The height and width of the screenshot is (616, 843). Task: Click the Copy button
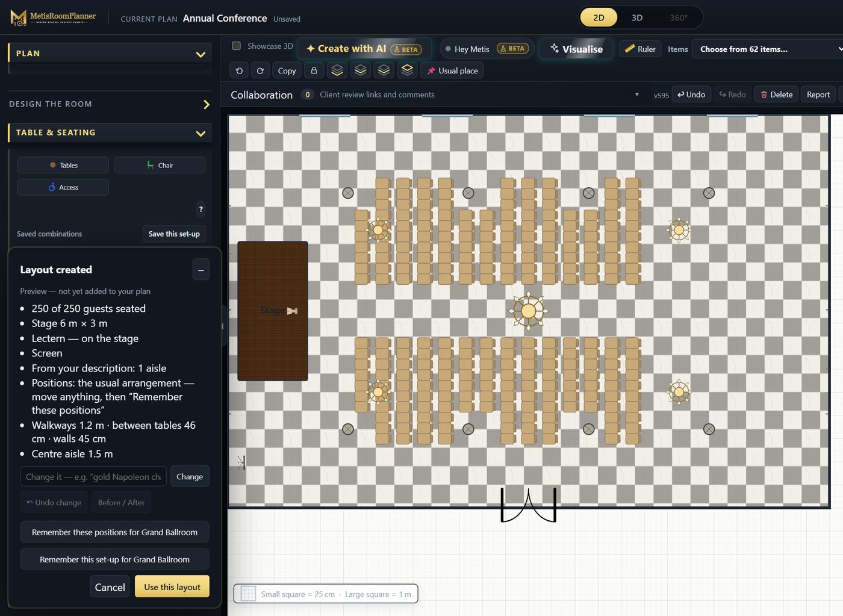click(x=287, y=70)
